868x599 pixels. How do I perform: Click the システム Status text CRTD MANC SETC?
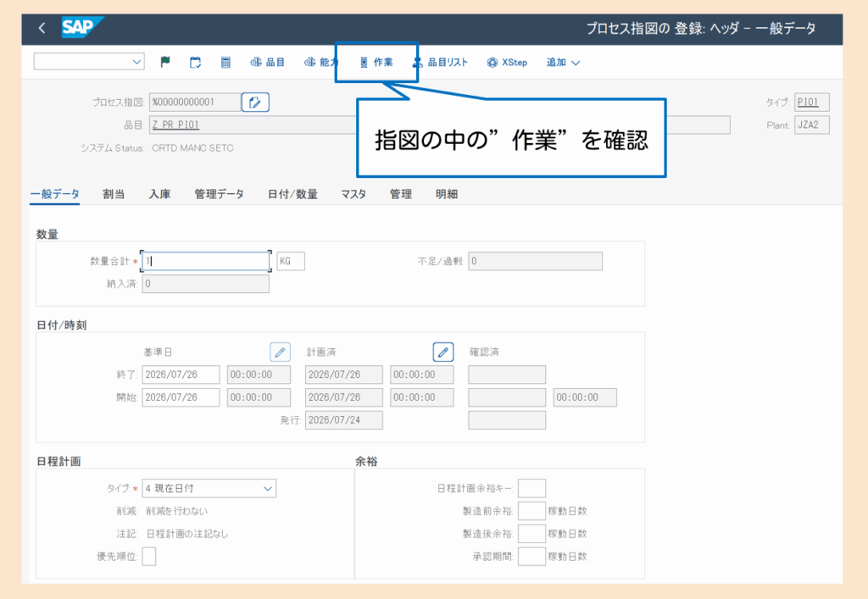click(x=192, y=147)
